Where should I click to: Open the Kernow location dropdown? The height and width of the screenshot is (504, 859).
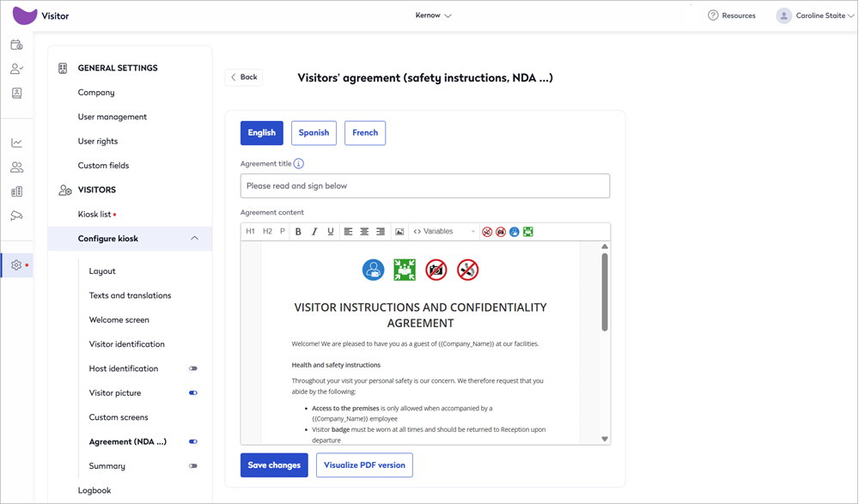[x=434, y=15]
